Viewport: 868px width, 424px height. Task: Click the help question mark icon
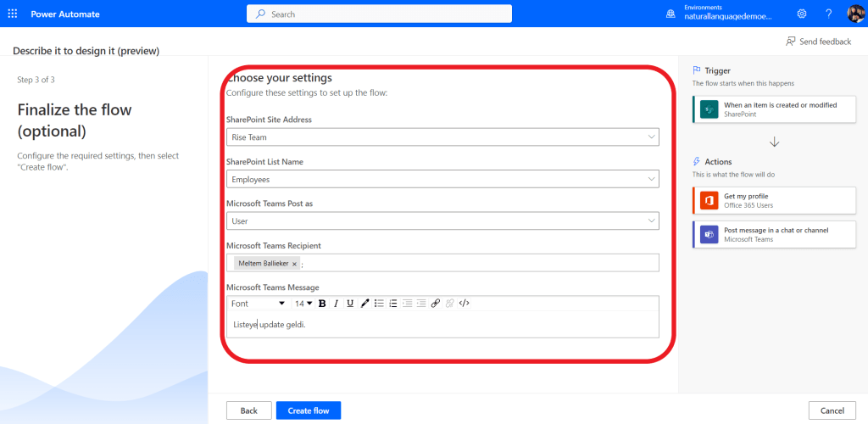click(x=828, y=14)
